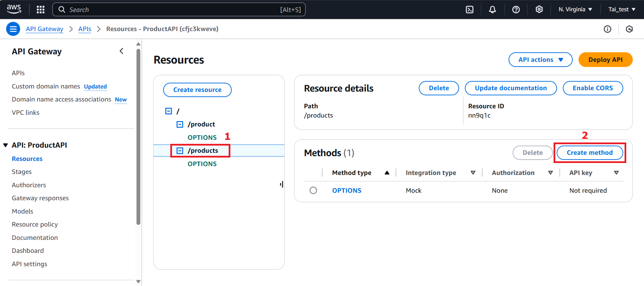Click the Update documentation button
The image size is (644, 286).
[511, 88]
